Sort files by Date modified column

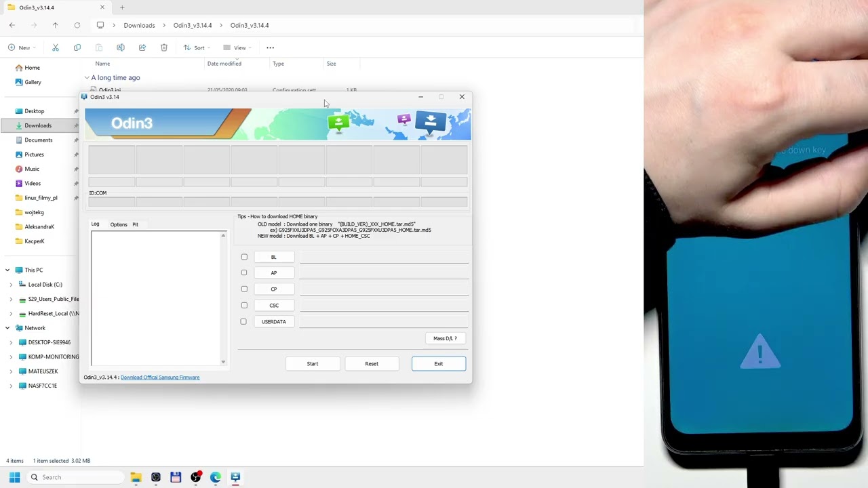[x=224, y=64]
